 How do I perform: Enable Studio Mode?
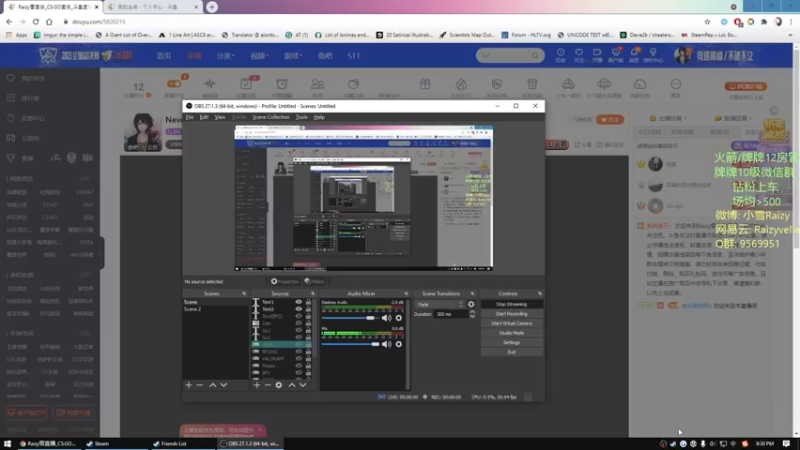coord(511,333)
